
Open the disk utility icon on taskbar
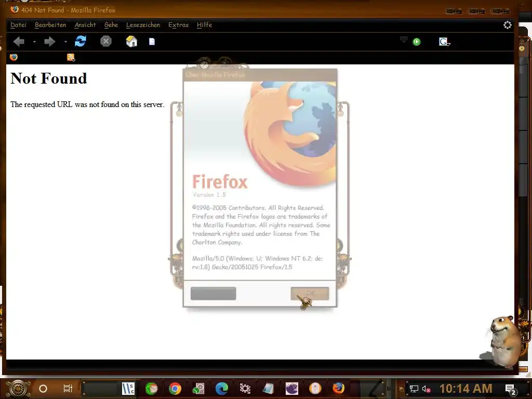(198, 389)
